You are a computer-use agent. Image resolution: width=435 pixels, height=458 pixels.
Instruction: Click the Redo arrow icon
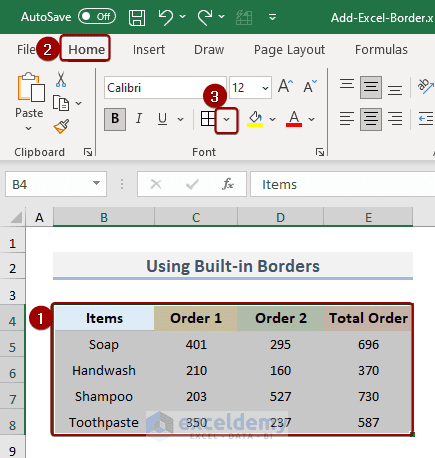coord(205,17)
